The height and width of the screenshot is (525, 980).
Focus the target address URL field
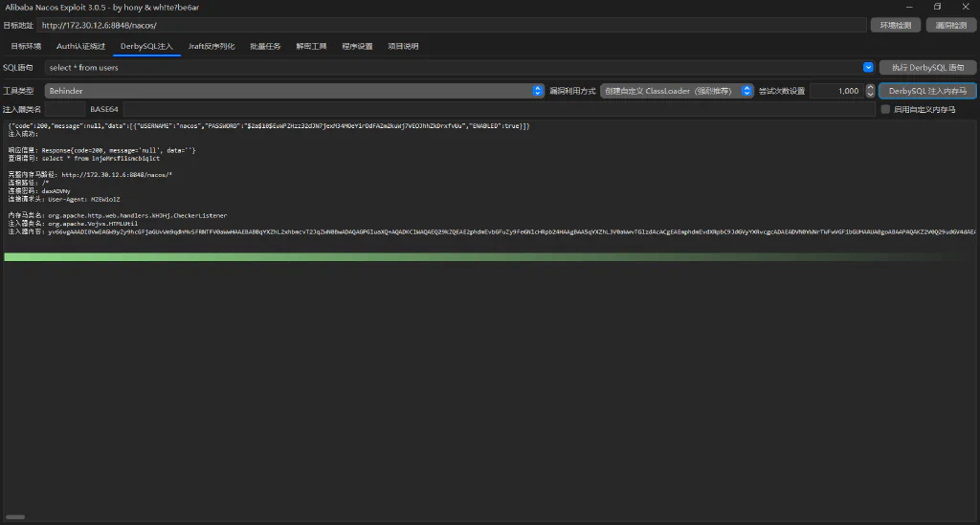coord(452,25)
